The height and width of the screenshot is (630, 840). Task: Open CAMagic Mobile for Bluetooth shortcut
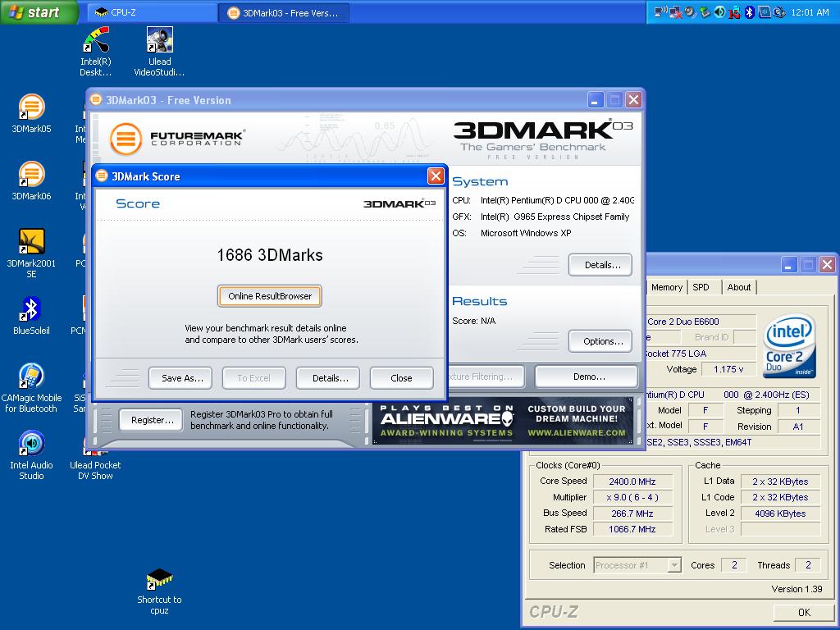tap(32, 388)
